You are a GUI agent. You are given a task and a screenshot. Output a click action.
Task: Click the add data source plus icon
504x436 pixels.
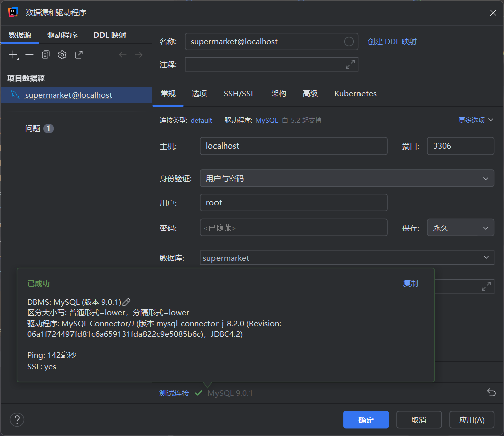coord(13,55)
